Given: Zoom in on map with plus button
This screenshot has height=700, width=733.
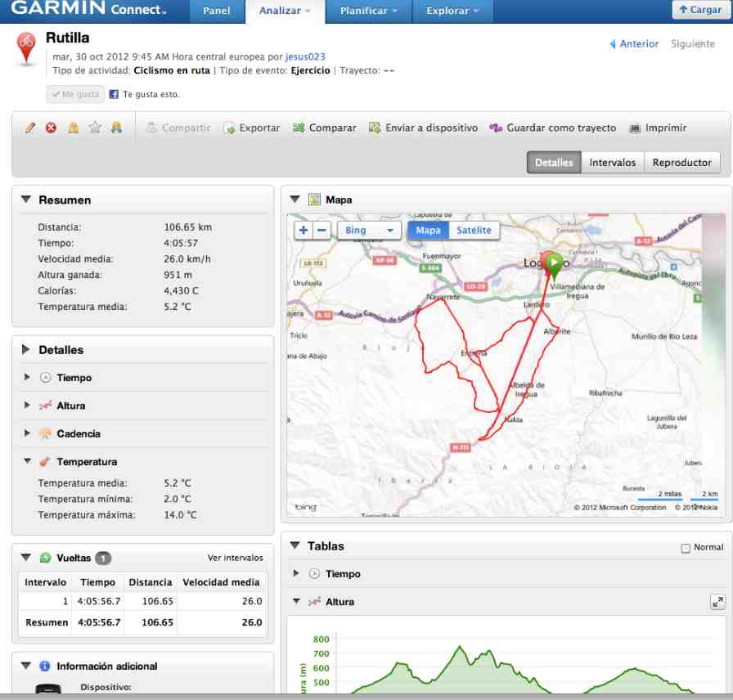Looking at the screenshot, I should 304,230.
